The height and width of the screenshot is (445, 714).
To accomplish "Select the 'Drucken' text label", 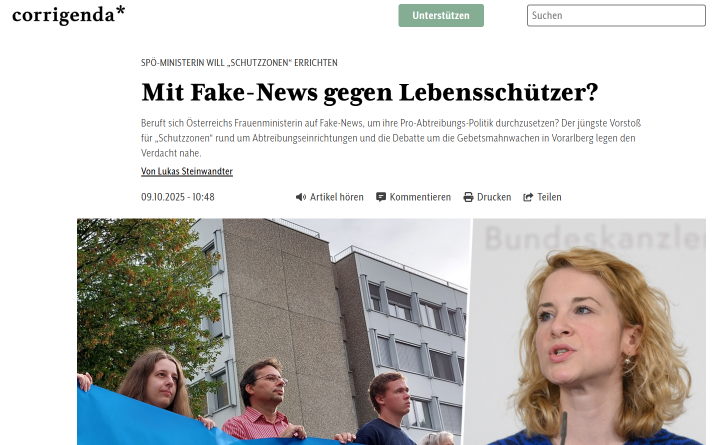I will click(494, 197).
